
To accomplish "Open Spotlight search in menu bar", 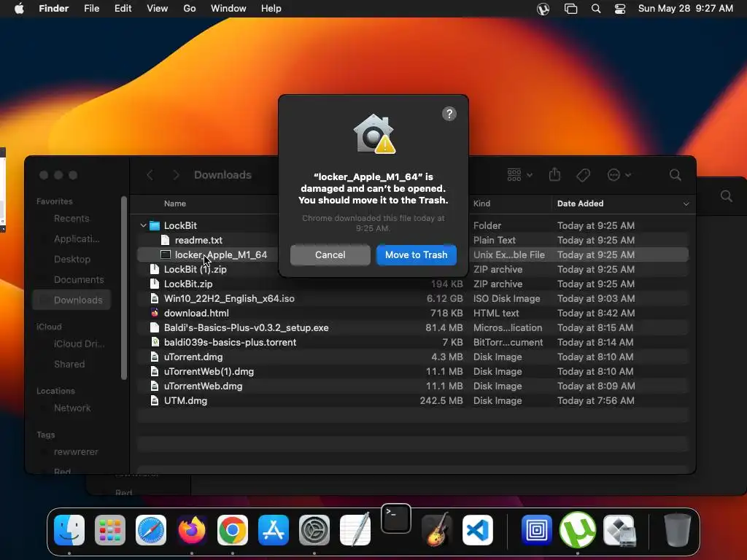I will [596, 9].
